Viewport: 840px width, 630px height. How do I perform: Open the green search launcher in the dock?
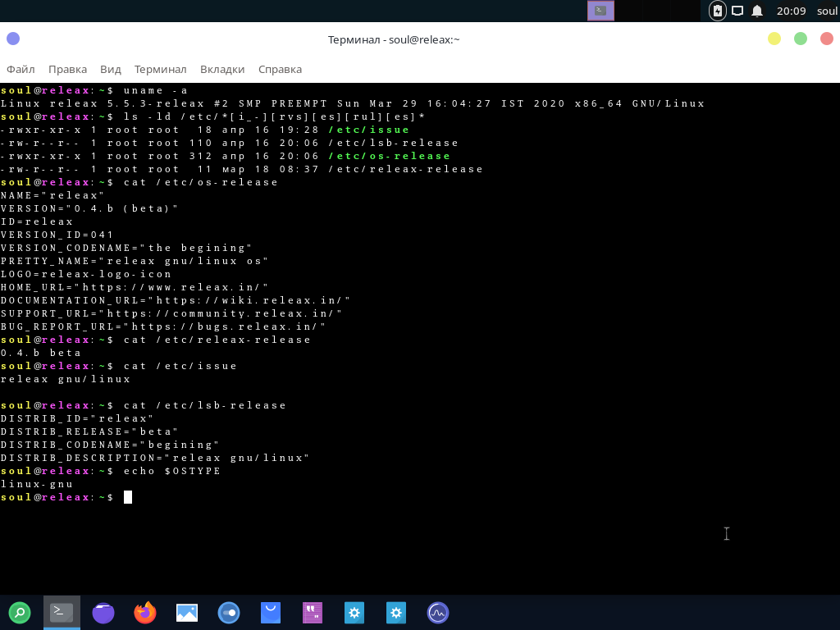click(x=20, y=612)
